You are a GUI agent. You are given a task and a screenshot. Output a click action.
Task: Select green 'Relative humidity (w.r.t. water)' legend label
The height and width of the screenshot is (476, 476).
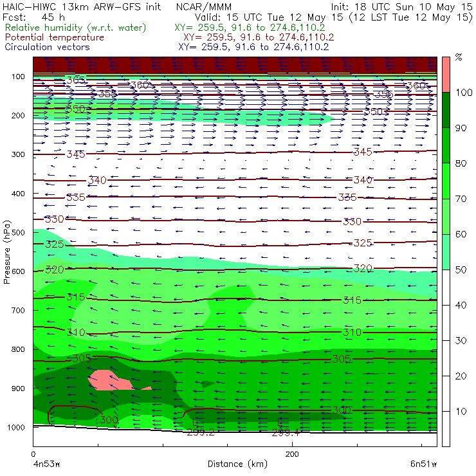coord(76,28)
